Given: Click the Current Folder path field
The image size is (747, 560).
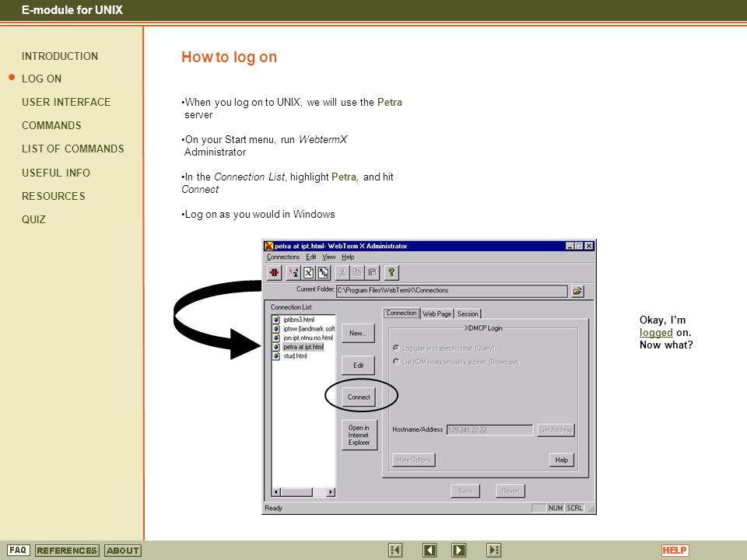Looking at the screenshot, I should tap(451, 290).
